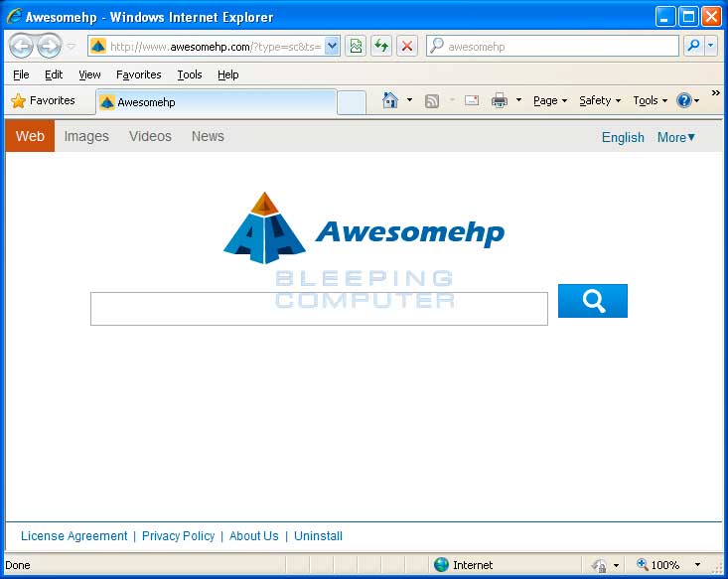Open the File menu
728x579 pixels.
(x=21, y=74)
